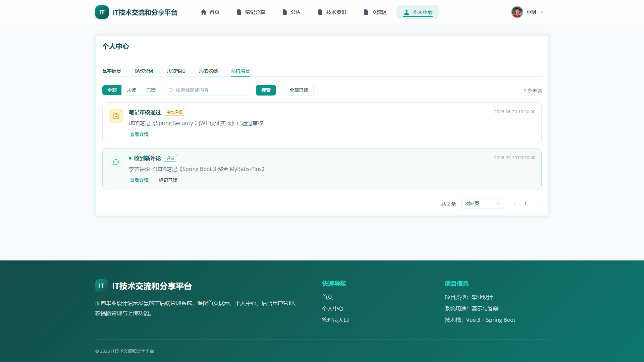Click the 搜索标题或内容 search field

point(208,90)
